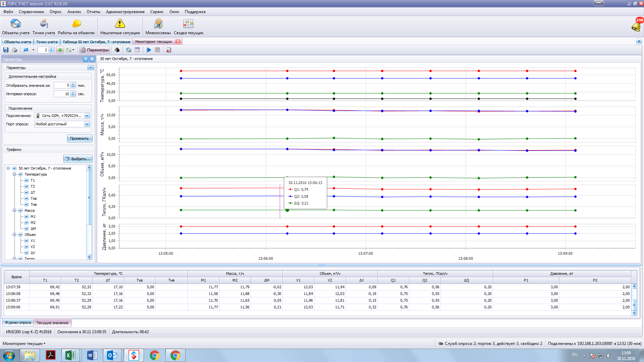Viewport: 644px width, 362px height.
Task: Open the Порт опроса dropdown
Action: point(87,124)
